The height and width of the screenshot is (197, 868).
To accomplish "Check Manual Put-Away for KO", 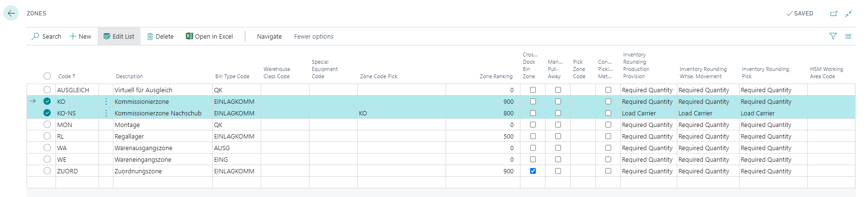I will tap(558, 101).
